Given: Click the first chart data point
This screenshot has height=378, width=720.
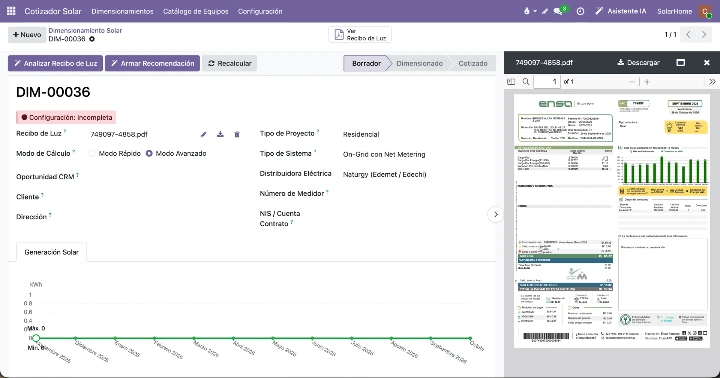Looking at the screenshot, I should (x=36, y=338).
